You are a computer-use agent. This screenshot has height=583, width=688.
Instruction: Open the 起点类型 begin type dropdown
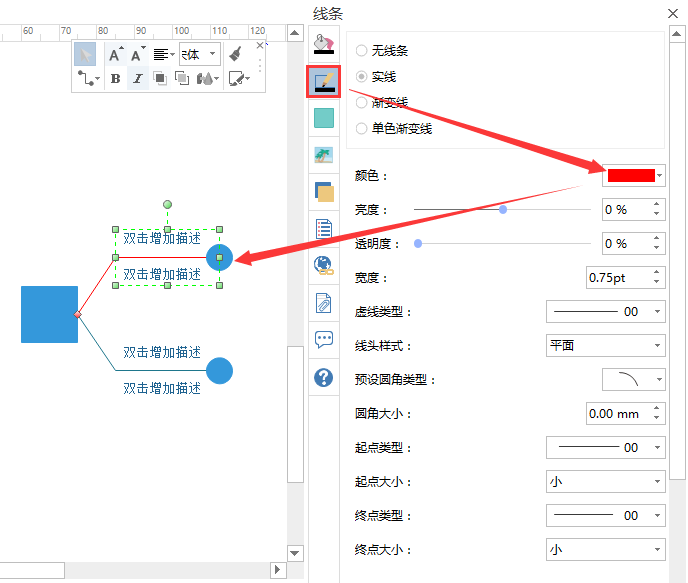606,447
